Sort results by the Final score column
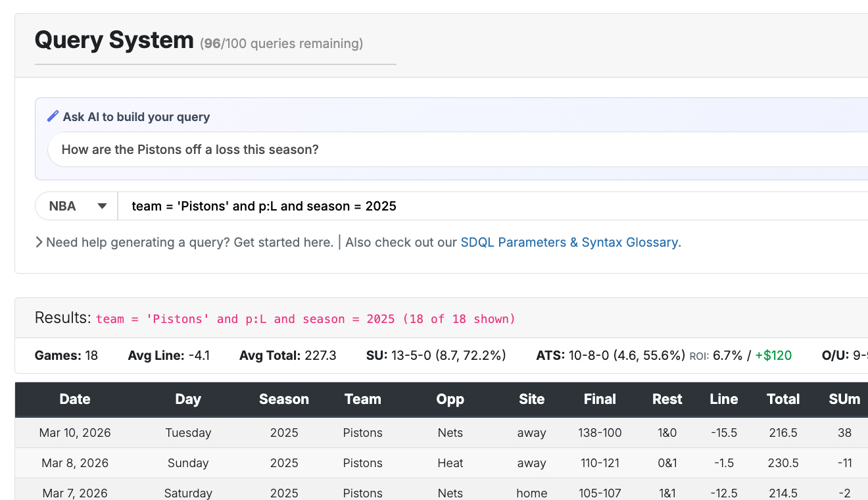868x500 pixels. pos(600,399)
